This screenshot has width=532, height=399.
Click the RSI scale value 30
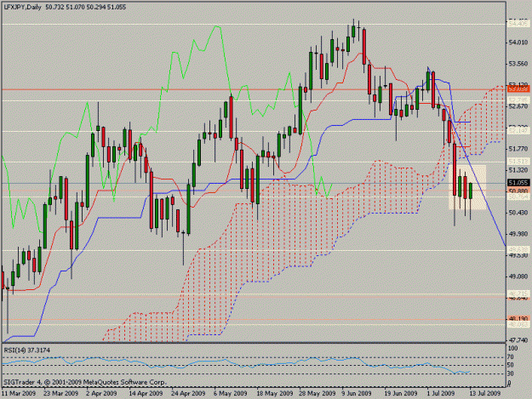click(x=511, y=373)
